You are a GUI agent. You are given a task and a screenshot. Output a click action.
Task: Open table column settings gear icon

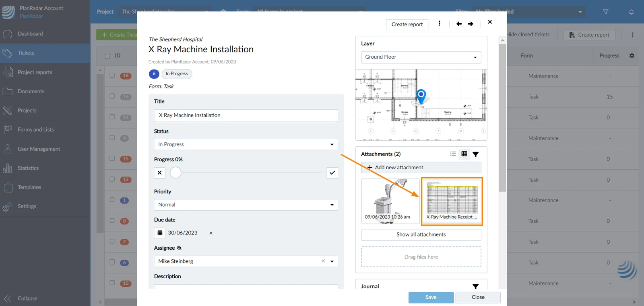point(632,56)
